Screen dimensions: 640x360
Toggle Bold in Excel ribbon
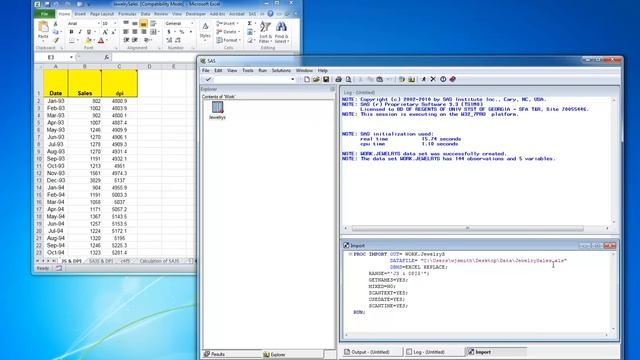pos(71,32)
